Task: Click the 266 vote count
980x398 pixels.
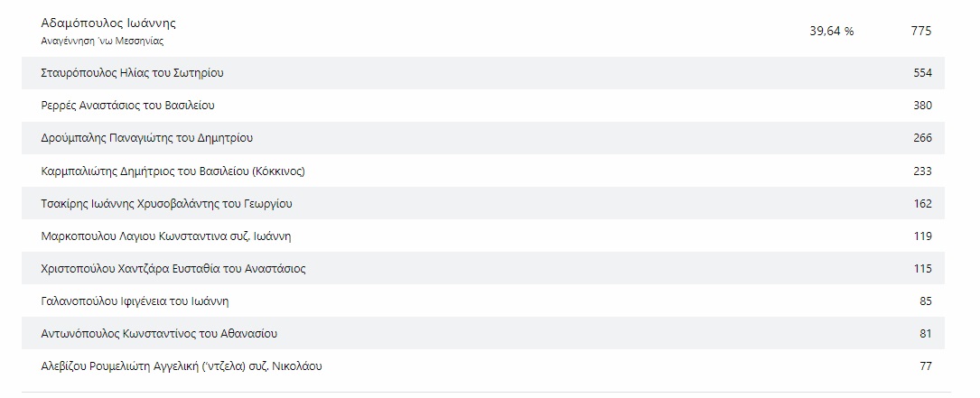Action: click(x=922, y=138)
